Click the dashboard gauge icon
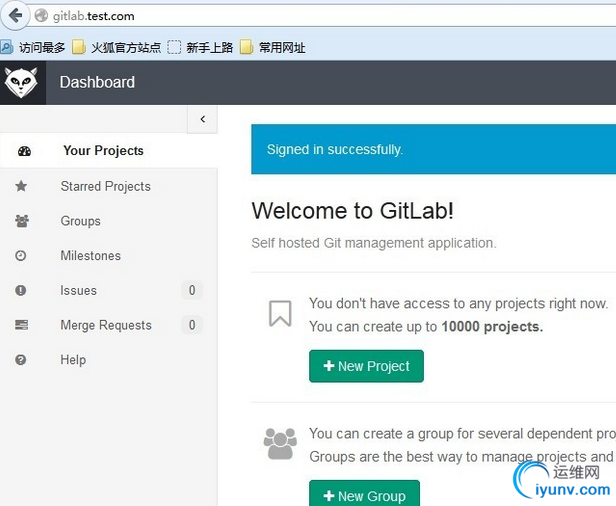The image size is (616, 506). click(x=24, y=151)
